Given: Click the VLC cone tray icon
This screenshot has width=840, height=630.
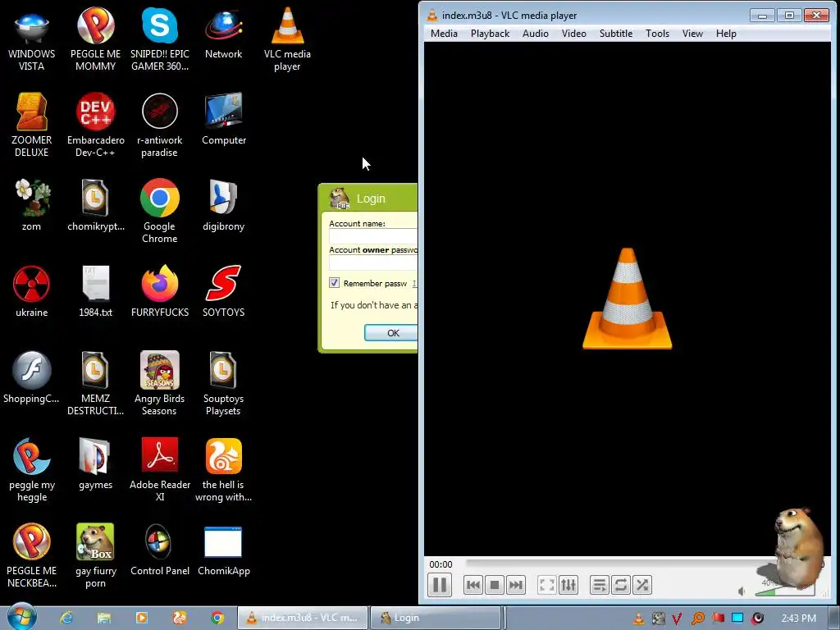Looking at the screenshot, I should [x=638, y=619].
